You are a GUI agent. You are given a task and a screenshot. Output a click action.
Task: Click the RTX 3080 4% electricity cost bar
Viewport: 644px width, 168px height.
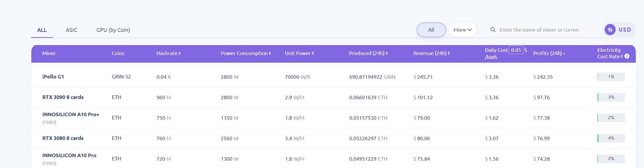611,138
